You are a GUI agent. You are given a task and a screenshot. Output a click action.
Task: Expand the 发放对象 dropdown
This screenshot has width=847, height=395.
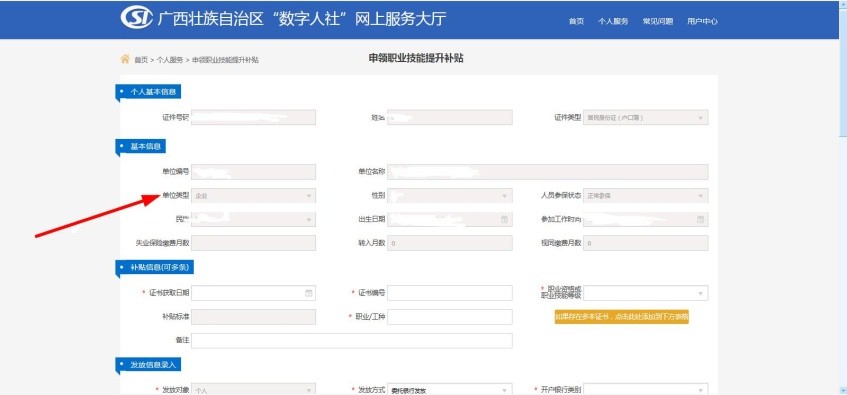point(253,389)
